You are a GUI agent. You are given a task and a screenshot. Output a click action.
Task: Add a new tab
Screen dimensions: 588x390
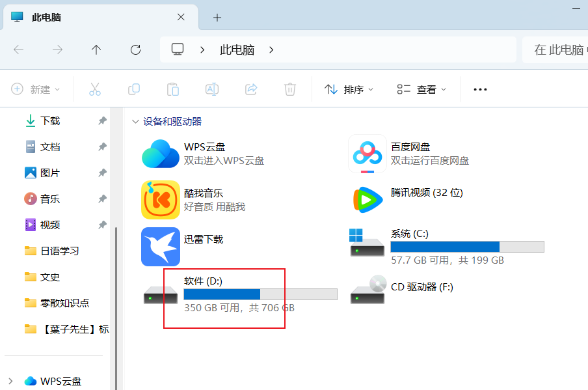point(217,18)
